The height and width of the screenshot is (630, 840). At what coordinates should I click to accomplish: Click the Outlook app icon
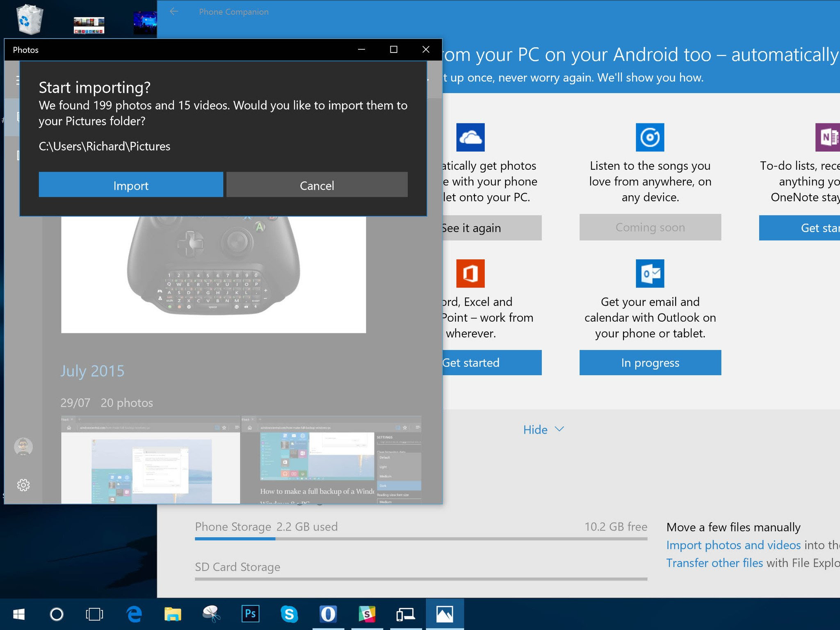coord(650,274)
